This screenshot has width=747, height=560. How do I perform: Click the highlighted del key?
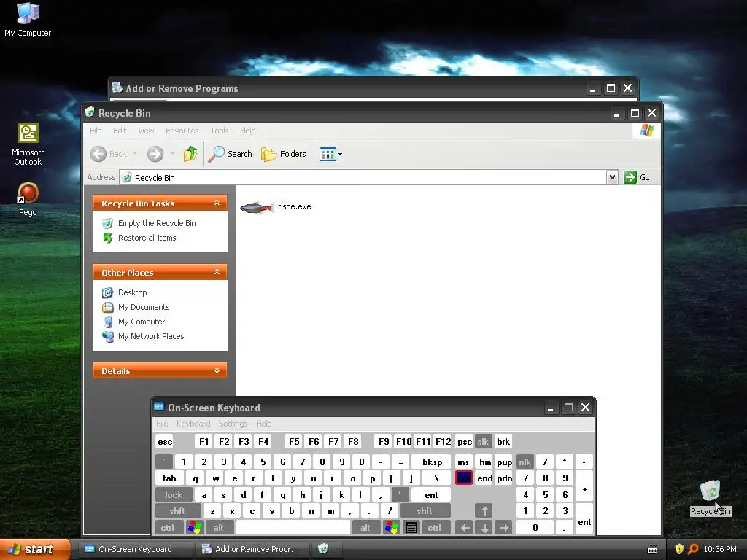pyautogui.click(x=463, y=478)
